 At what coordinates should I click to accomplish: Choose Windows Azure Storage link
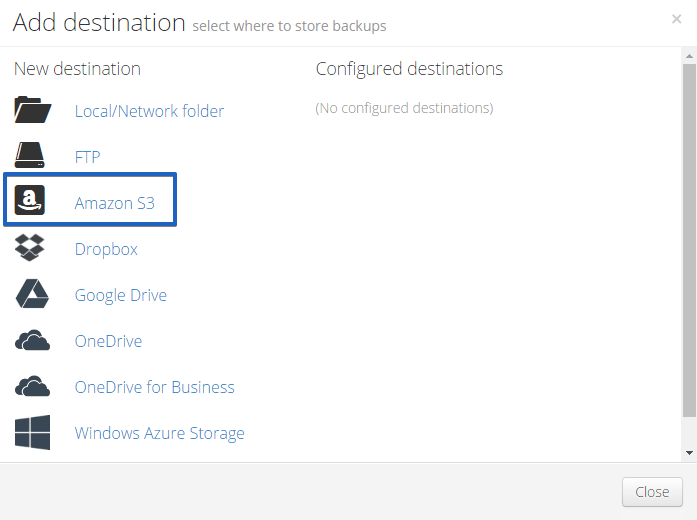click(x=160, y=433)
